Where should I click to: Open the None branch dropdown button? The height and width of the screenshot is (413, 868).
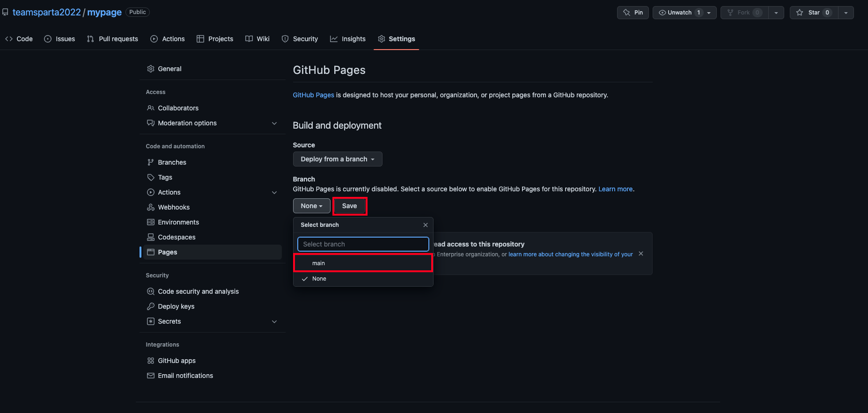point(311,206)
